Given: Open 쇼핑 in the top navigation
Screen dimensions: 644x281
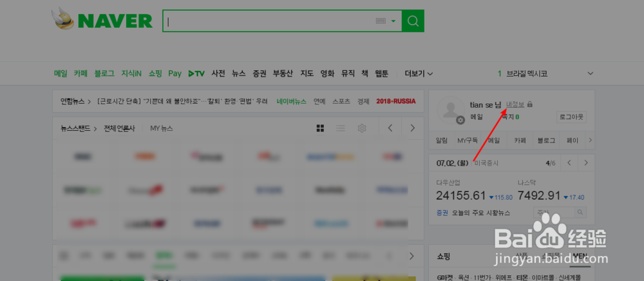Looking at the screenshot, I should tap(155, 73).
